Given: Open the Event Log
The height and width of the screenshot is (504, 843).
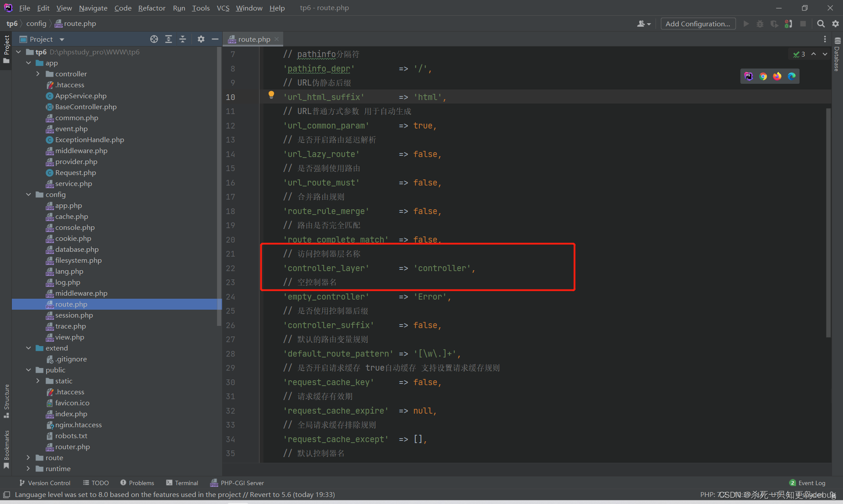Looking at the screenshot, I should 807,483.
